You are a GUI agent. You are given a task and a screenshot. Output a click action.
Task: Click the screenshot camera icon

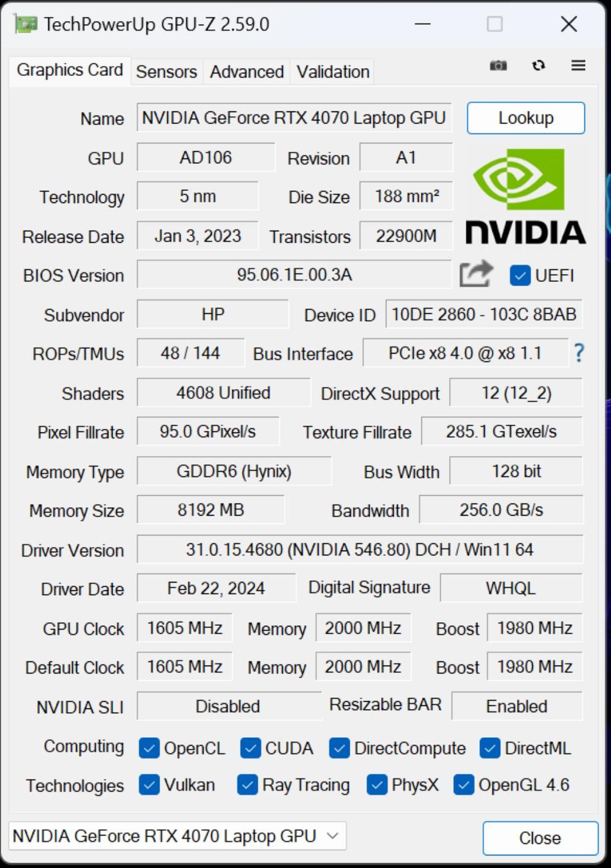[x=498, y=65]
